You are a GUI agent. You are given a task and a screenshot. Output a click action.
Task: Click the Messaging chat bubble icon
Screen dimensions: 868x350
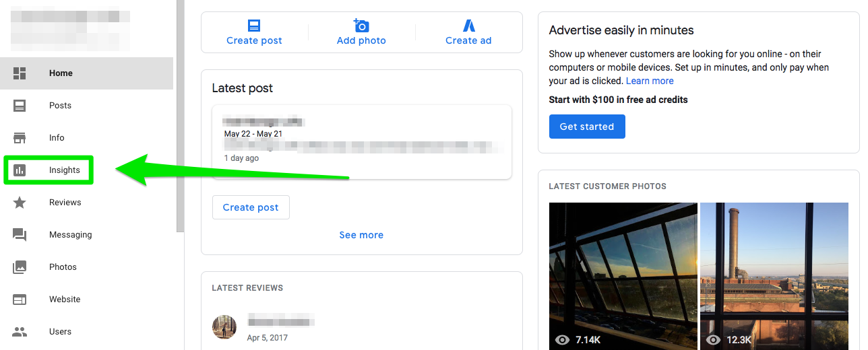20,235
